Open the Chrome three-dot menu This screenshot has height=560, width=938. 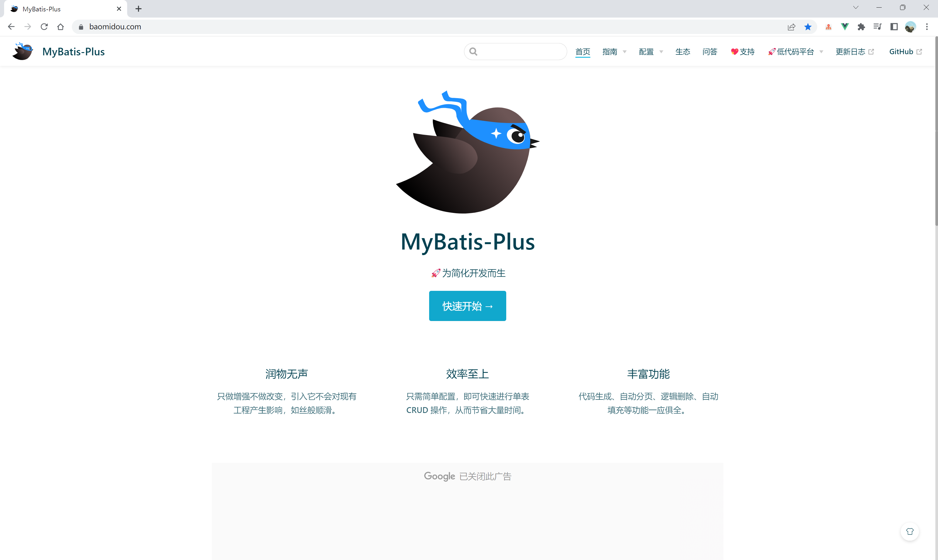(927, 27)
